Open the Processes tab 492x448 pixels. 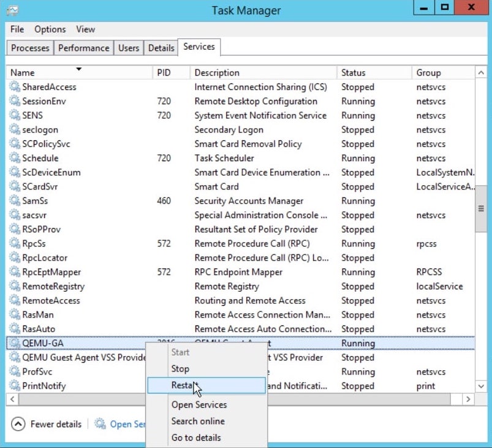coord(30,48)
